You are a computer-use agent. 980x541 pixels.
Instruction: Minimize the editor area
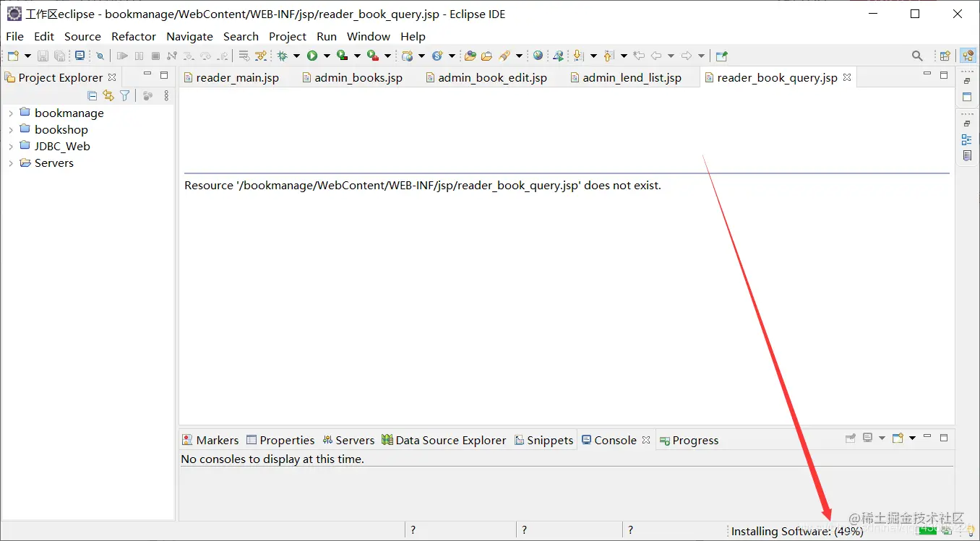pyautogui.click(x=927, y=74)
